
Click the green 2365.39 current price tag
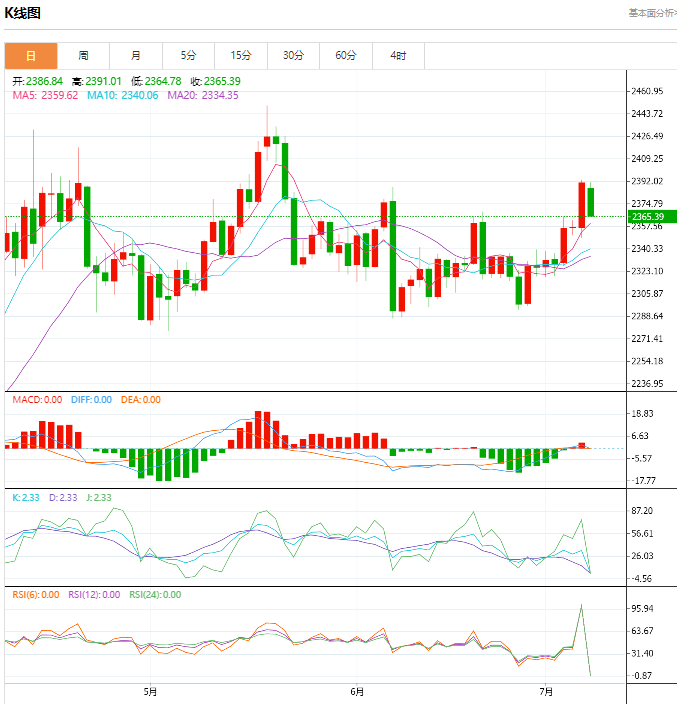coord(651,216)
